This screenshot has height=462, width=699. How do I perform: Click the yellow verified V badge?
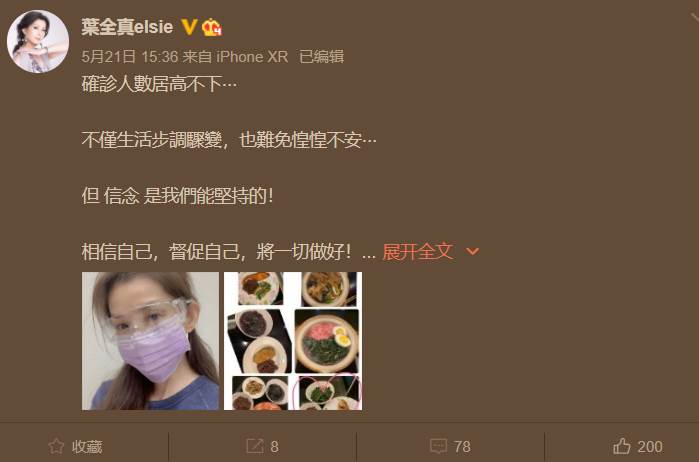coord(189,27)
